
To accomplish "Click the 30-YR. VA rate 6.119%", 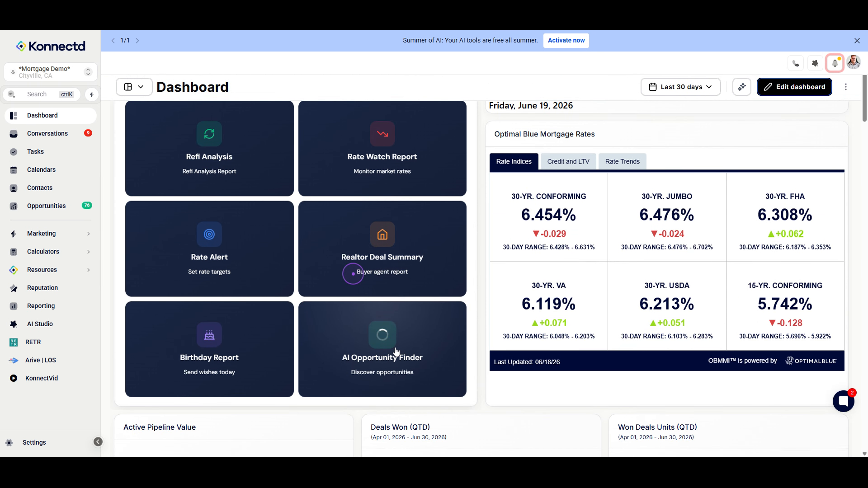I will point(548,304).
